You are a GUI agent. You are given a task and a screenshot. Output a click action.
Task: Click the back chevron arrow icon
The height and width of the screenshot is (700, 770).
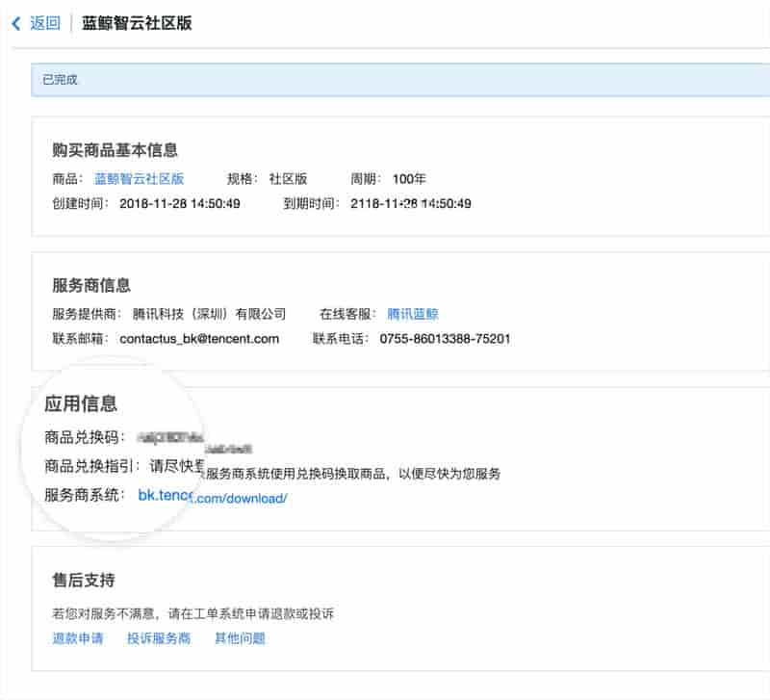point(16,23)
